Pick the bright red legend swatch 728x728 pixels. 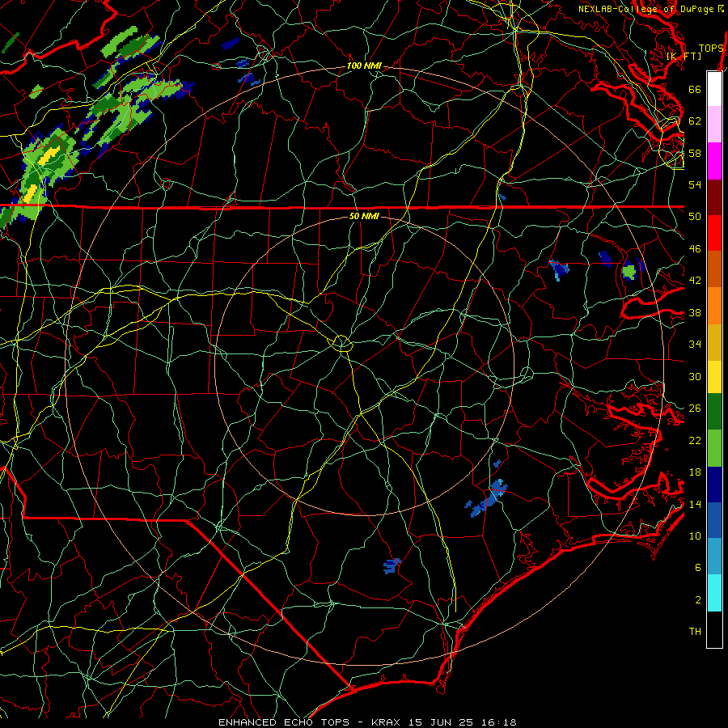pyautogui.click(x=714, y=233)
